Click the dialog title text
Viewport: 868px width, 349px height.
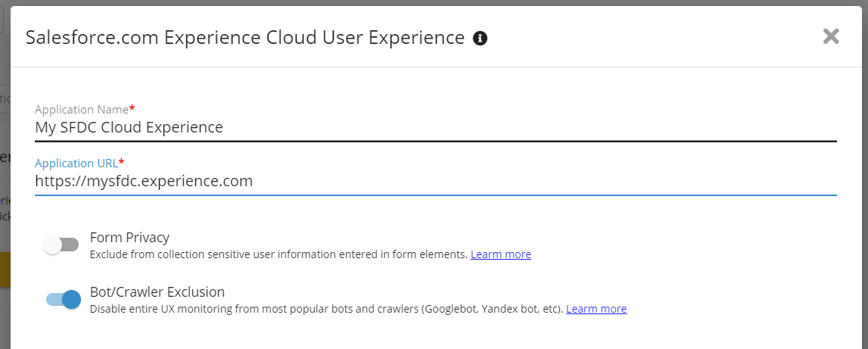pyautogui.click(x=244, y=38)
